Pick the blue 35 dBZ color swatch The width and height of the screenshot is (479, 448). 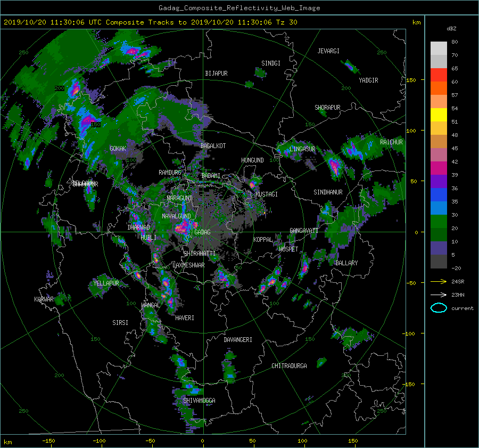coord(439,195)
